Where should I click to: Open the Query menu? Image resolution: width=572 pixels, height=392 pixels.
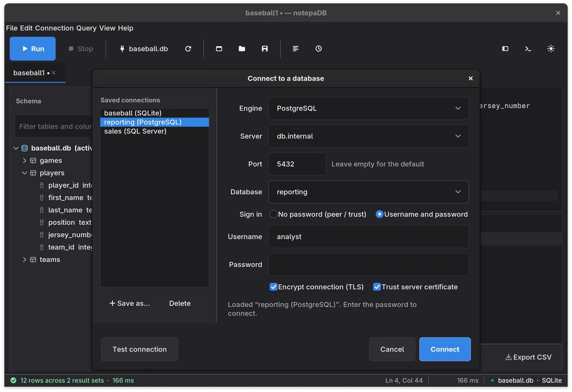[86, 28]
